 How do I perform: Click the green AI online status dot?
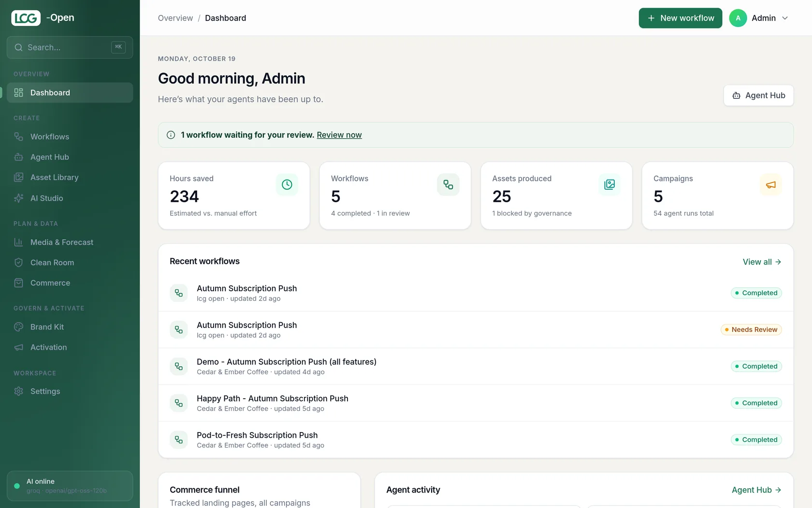click(17, 486)
